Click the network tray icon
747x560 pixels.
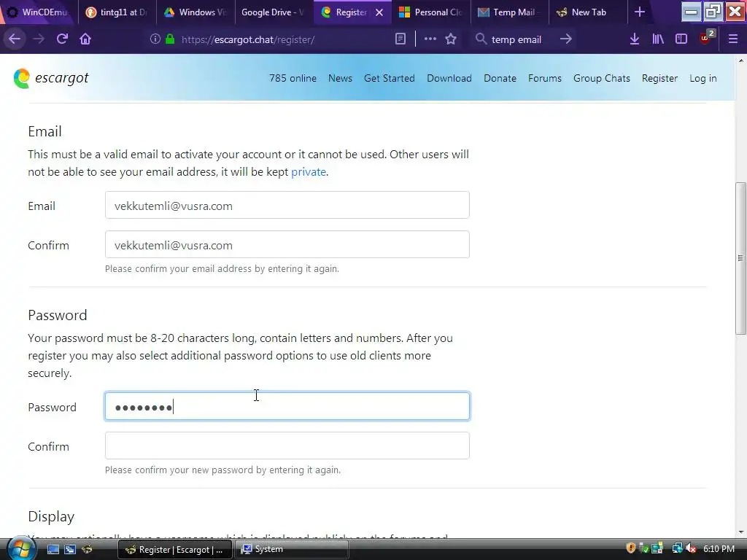[677, 548]
